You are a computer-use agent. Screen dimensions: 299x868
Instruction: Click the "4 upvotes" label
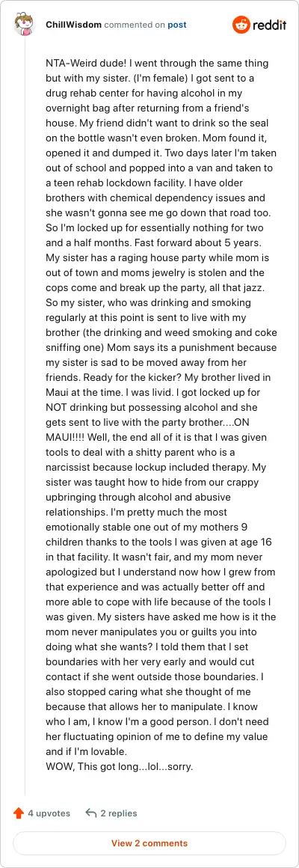[x=49, y=813]
